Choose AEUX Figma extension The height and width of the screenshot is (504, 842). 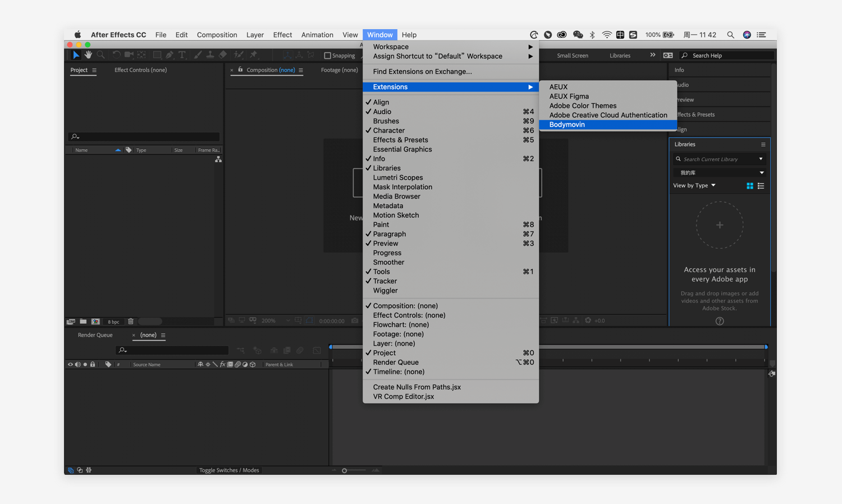[607, 96]
